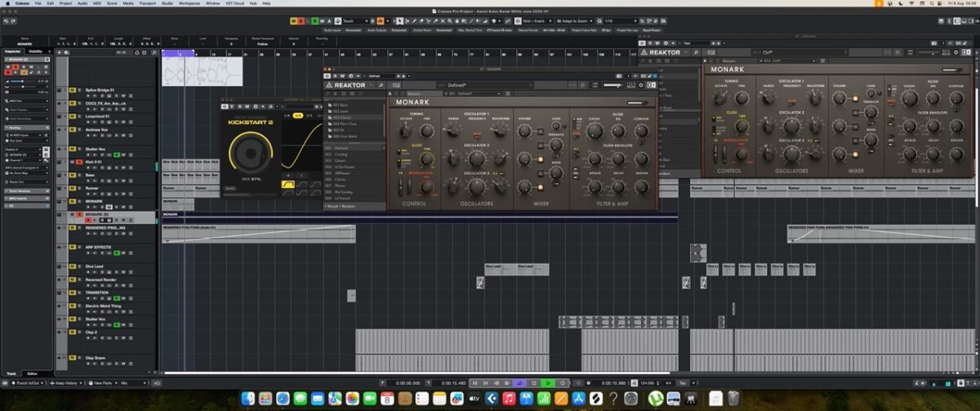Click the 003 Classic folder in Reaktor browser
Screen dimensions: 980x411
pyautogui.click(x=340, y=118)
